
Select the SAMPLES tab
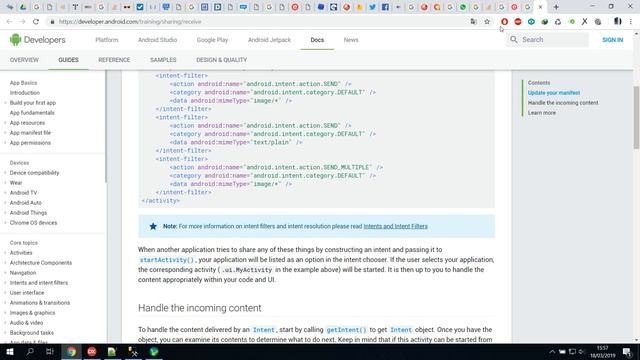(x=163, y=60)
